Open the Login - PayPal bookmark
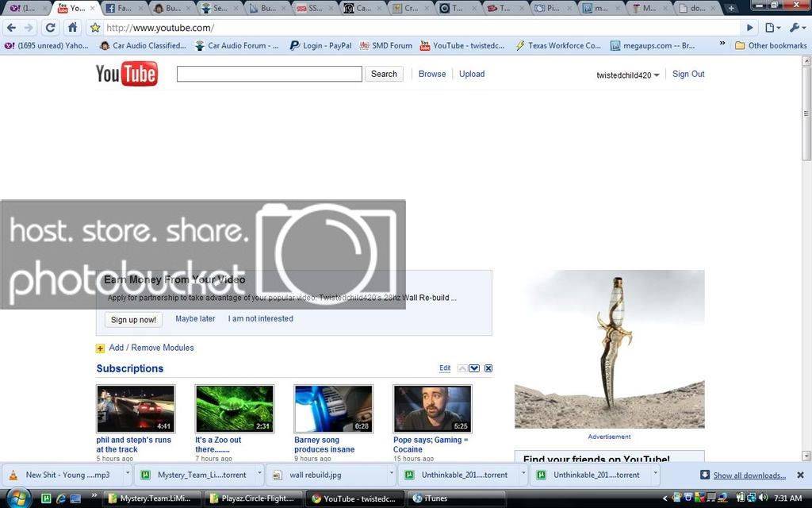This screenshot has width=812, height=508. point(320,45)
